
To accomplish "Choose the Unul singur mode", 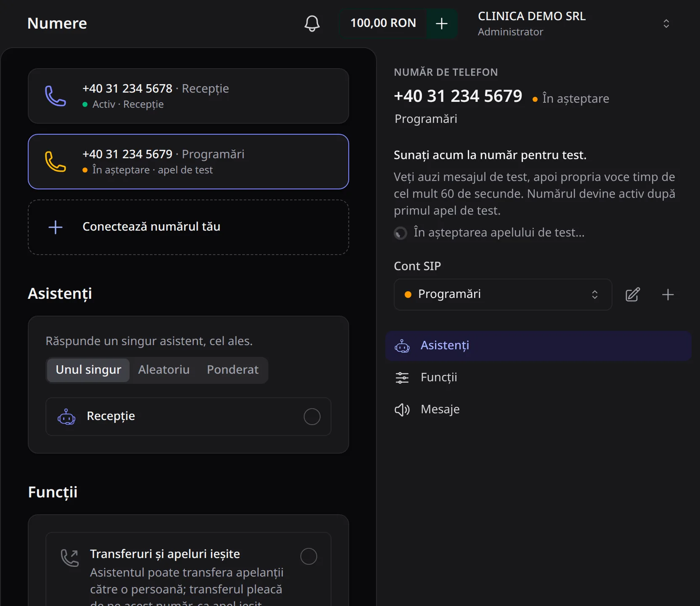I will pyautogui.click(x=88, y=370).
